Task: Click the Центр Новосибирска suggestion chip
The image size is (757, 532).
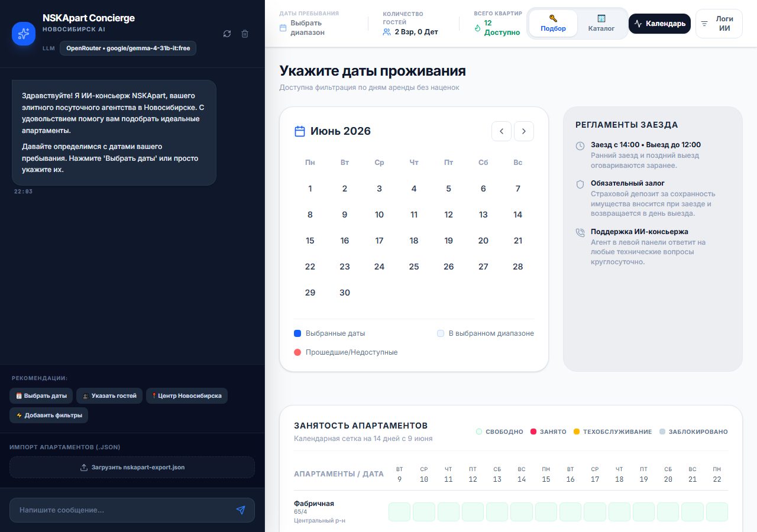Action: click(x=187, y=396)
